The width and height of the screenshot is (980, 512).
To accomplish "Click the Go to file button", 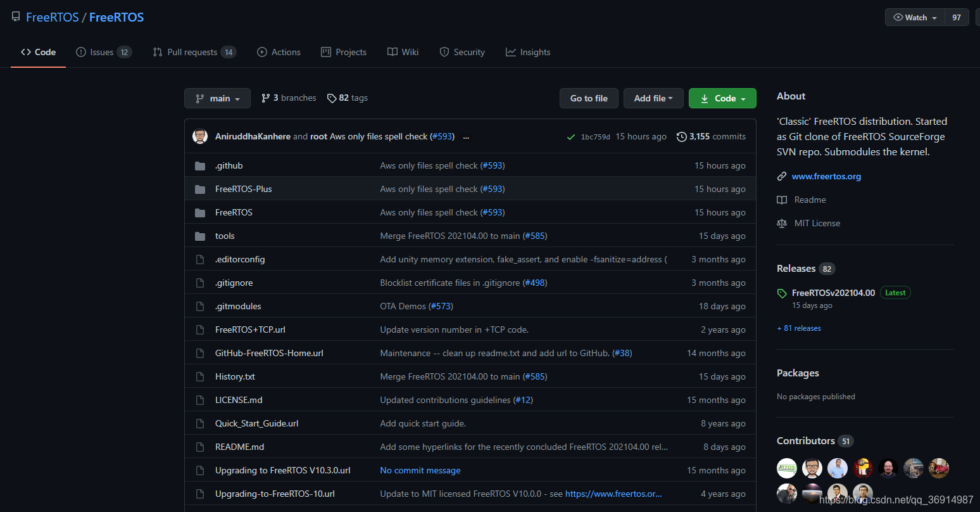I will tap(589, 98).
